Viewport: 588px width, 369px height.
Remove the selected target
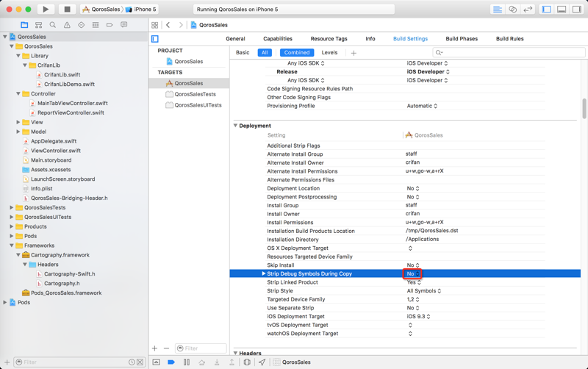pyautogui.click(x=167, y=348)
